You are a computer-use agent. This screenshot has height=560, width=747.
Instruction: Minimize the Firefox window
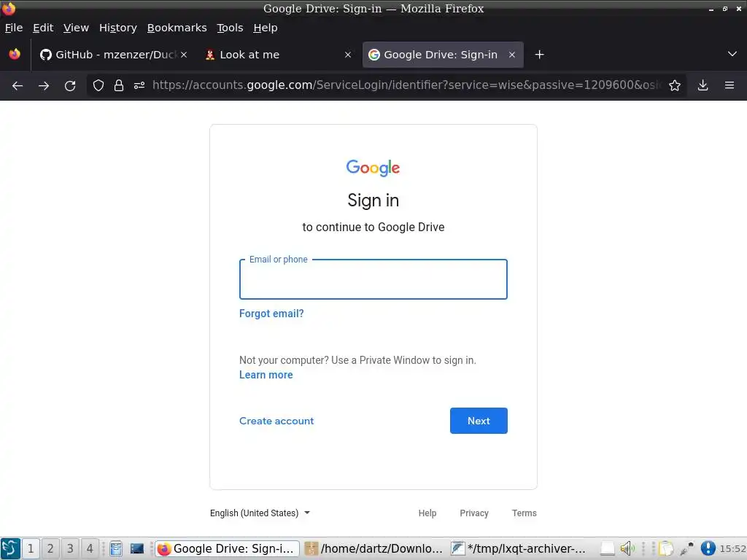pos(711,9)
